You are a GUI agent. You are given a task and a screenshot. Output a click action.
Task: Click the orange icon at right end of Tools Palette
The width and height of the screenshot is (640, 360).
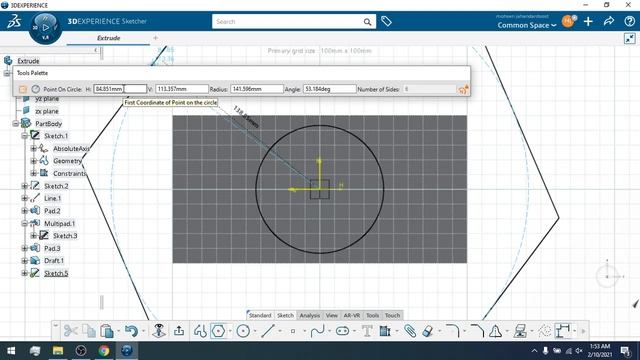463,89
